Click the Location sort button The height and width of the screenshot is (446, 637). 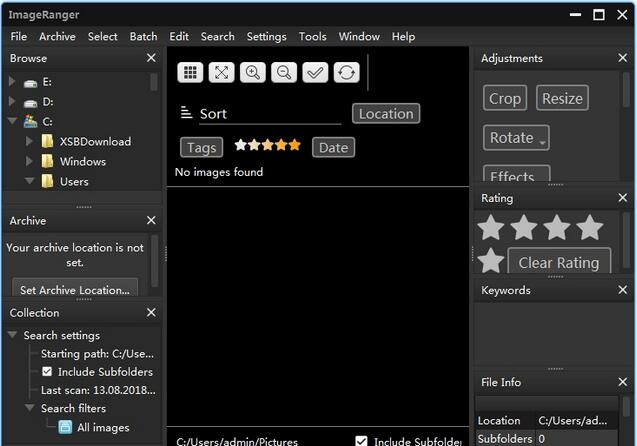(x=386, y=114)
